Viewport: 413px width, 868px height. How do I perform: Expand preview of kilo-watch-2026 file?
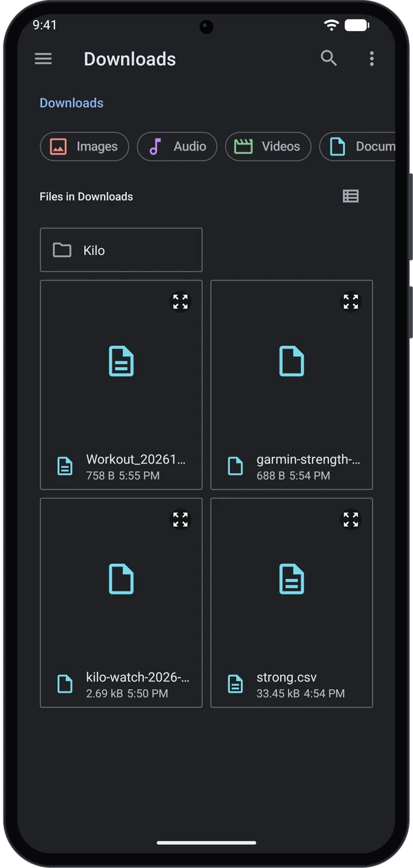pyautogui.click(x=180, y=519)
